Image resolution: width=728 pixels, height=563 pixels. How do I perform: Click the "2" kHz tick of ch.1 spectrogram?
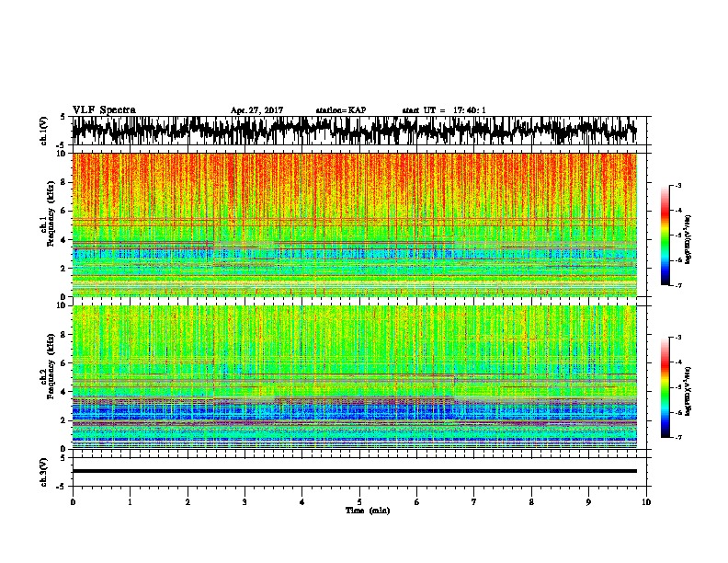[63, 269]
